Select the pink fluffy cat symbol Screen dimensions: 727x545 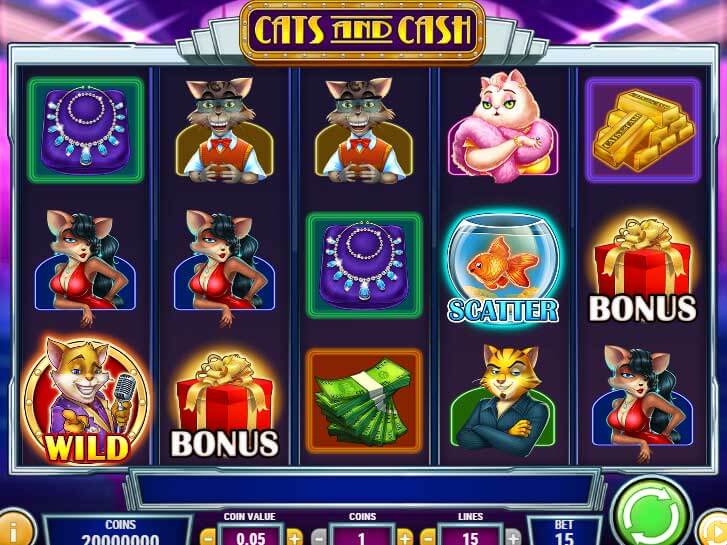(x=503, y=126)
